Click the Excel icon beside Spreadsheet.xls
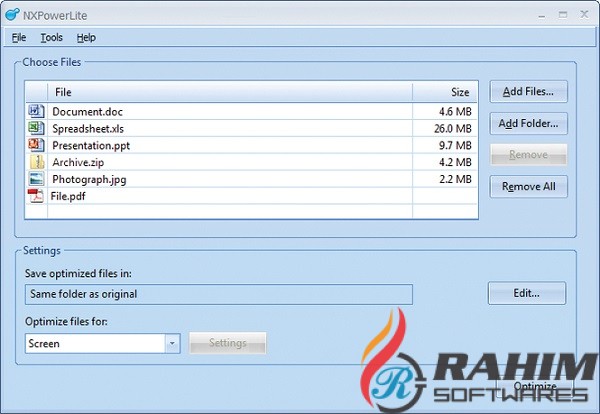The image size is (600, 414). [x=36, y=128]
